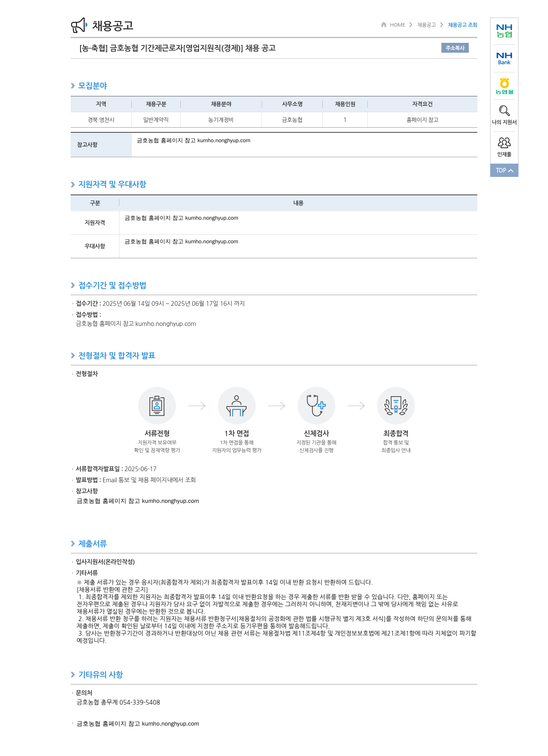Click the job posting title 금호농협 기간제근로자
This screenshot has width=548, height=756.
coord(177,48)
